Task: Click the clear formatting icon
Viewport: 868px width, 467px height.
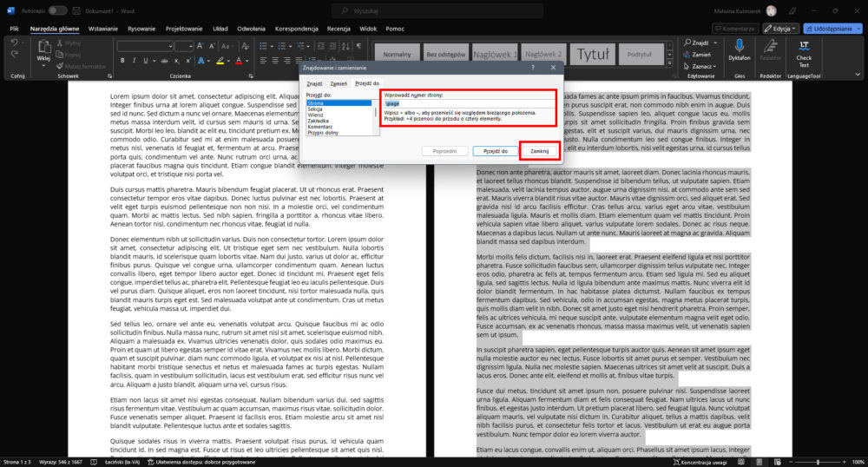Action: pyautogui.click(x=246, y=46)
